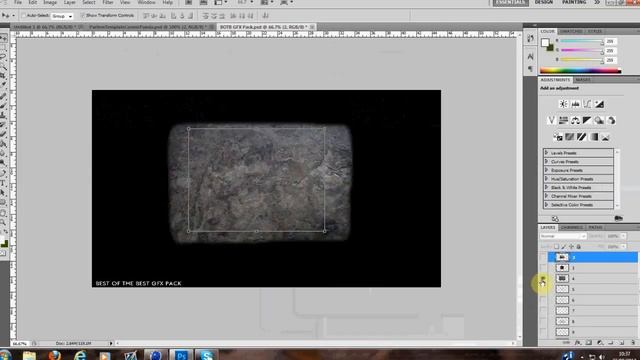The image size is (640, 360).
Task: Add a Posterize adjustment layer
Action: (569, 137)
